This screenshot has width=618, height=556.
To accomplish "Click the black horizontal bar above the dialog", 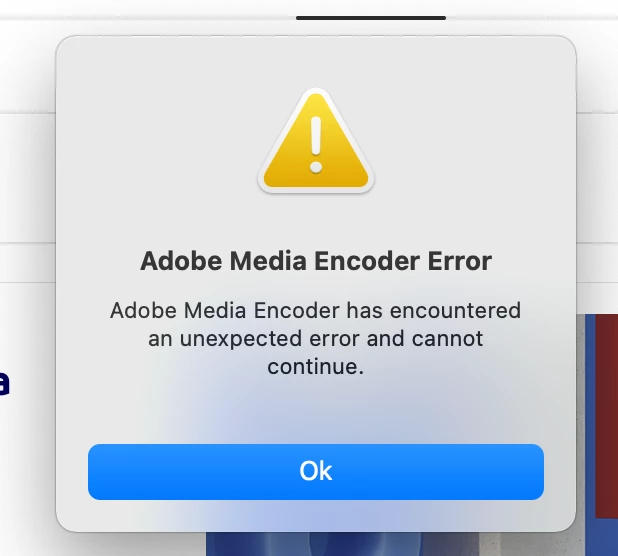I will (371, 18).
